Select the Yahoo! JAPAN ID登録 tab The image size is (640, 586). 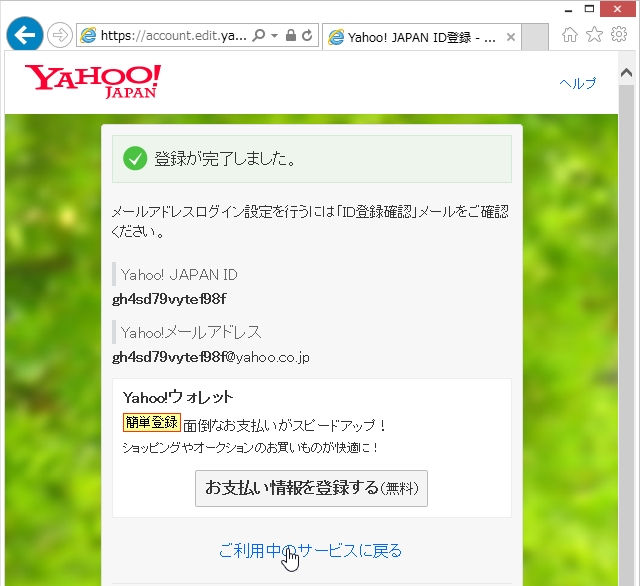click(x=422, y=37)
